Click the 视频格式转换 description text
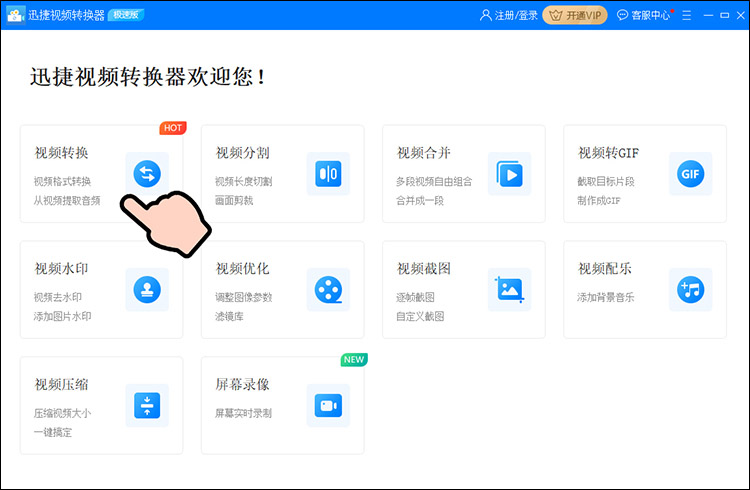The image size is (750, 490). pos(62,181)
